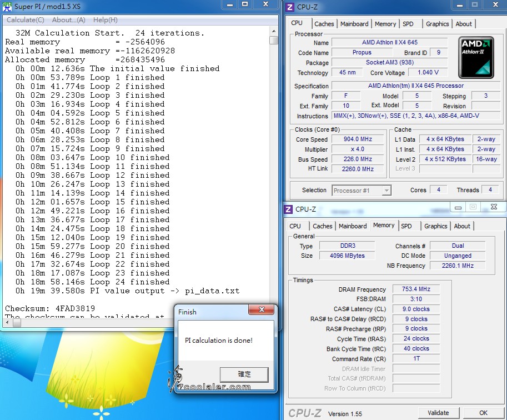Minimize the Super PI window

click(230, 4)
